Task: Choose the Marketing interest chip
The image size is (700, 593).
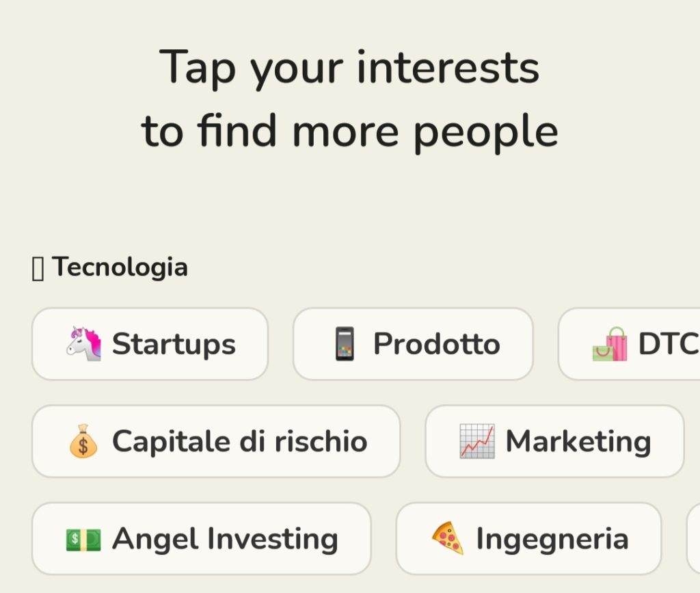Action: (x=554, y=441)
